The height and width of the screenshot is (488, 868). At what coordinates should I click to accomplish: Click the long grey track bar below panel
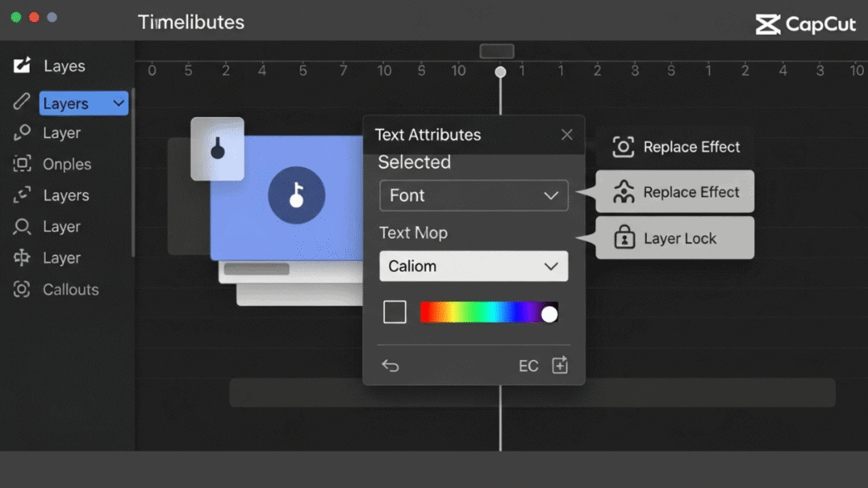[532, 393]
